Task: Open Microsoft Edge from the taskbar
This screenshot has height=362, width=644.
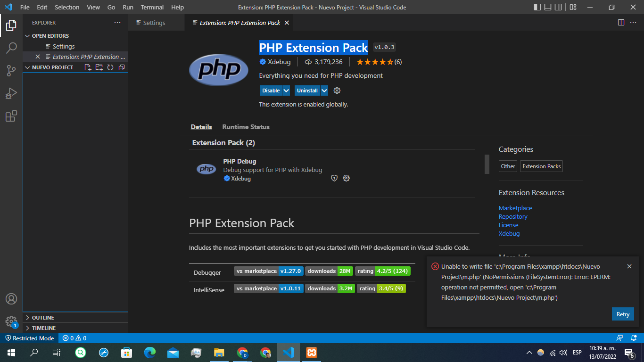Action: point(150,352)
